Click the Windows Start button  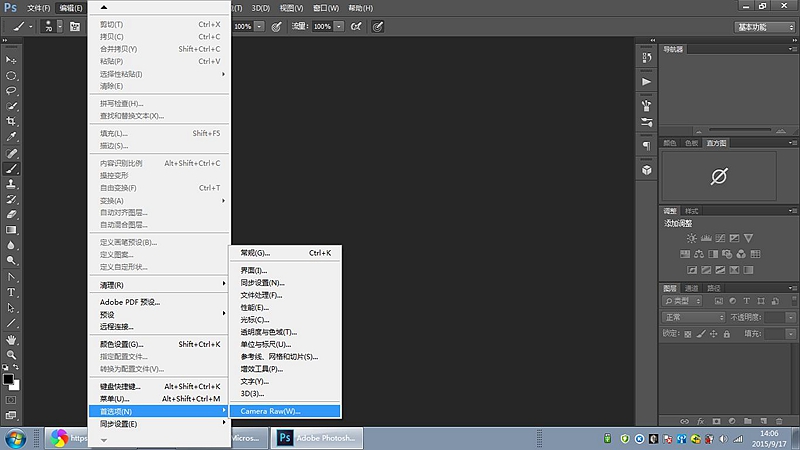(x=15, y=439)
